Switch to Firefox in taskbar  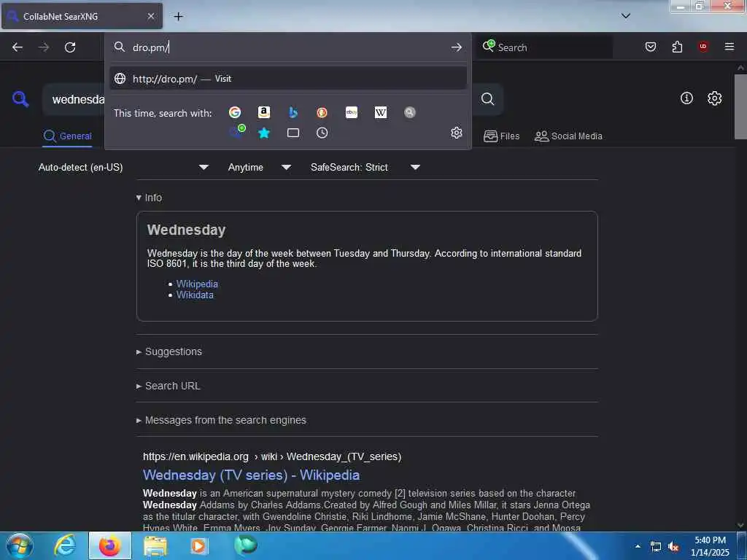tap(110, 545)
